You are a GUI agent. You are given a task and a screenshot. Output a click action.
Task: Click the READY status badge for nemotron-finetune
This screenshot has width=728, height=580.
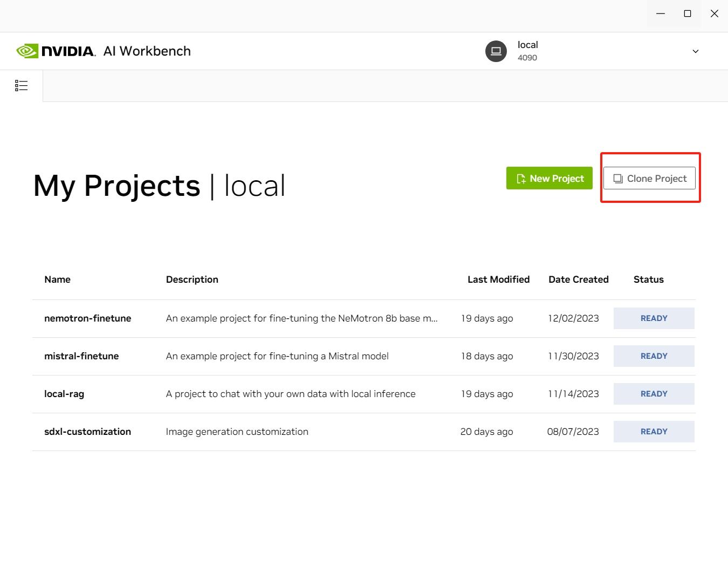(x=654, y=318)
